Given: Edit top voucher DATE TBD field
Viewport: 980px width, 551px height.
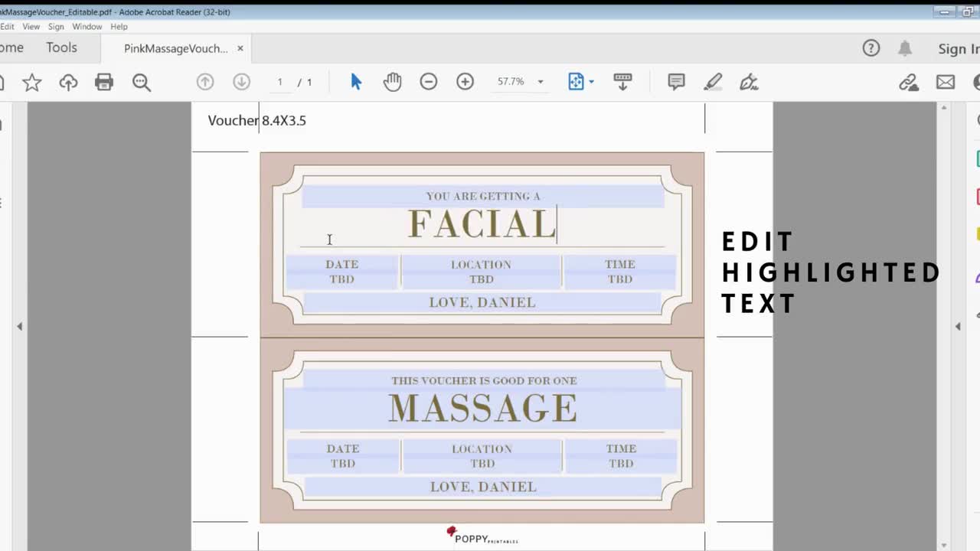Looking at the screenshot, I should (x=342, y=272).
